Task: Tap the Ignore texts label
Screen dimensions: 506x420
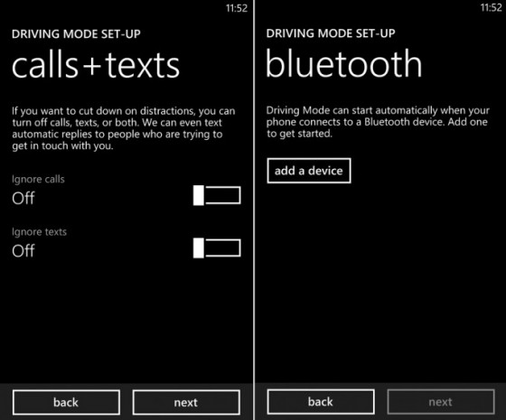Action: [x=39, y=232]
